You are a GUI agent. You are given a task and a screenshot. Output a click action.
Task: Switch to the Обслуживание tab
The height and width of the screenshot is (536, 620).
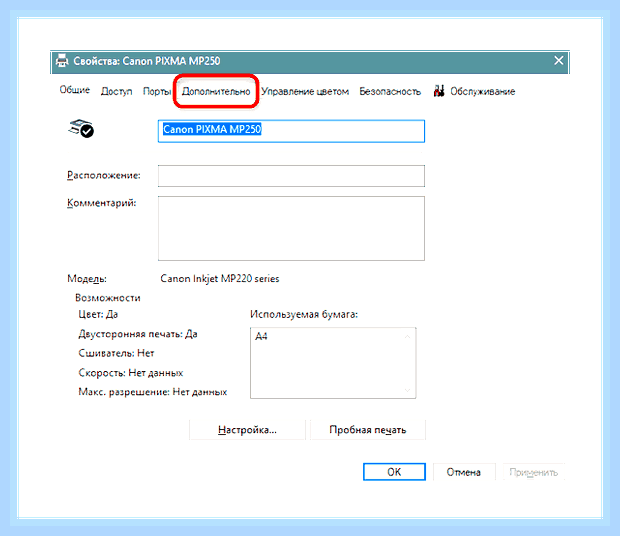pos(482,91)
